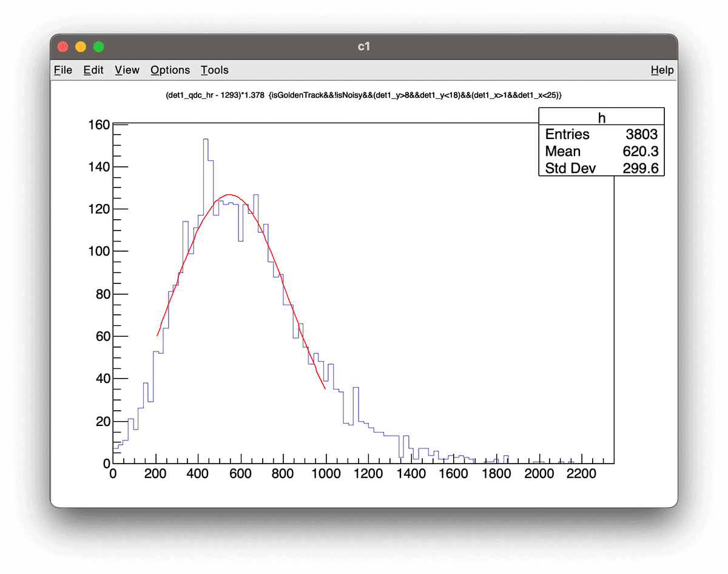Open the Options menu
728x574 pixels.
click(x=170, y=70)
